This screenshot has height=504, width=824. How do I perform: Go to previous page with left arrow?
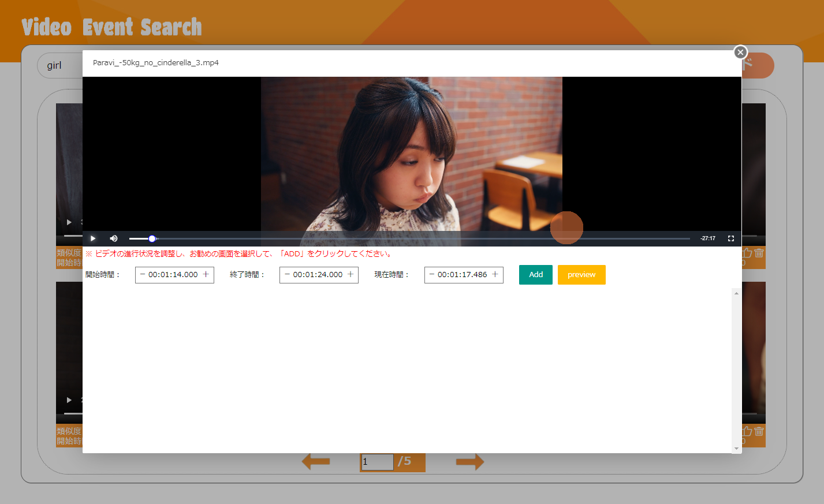pyautogui.click(x=316, y=462)
